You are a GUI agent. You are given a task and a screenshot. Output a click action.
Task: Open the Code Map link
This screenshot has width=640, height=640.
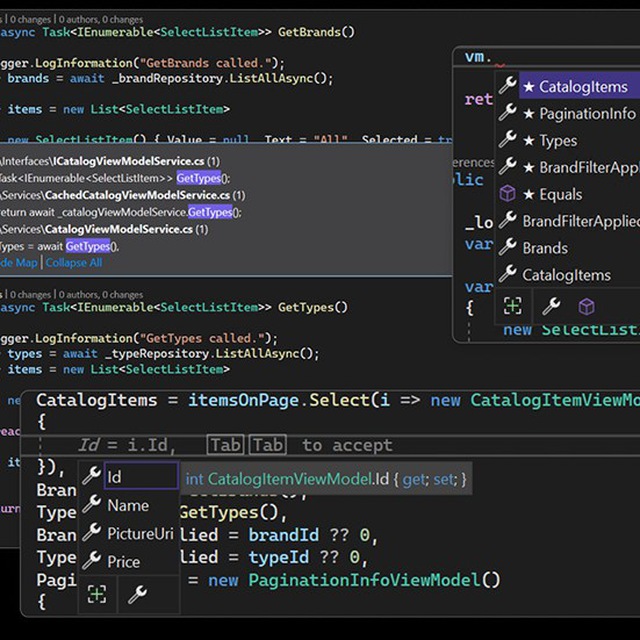[x=19, y=262]
